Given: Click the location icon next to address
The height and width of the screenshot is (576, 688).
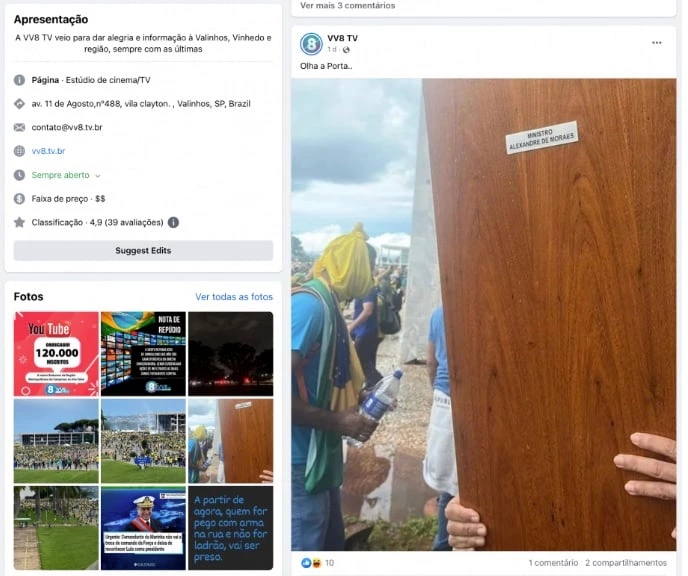Looking at the screenshot, I should point(19,104).
